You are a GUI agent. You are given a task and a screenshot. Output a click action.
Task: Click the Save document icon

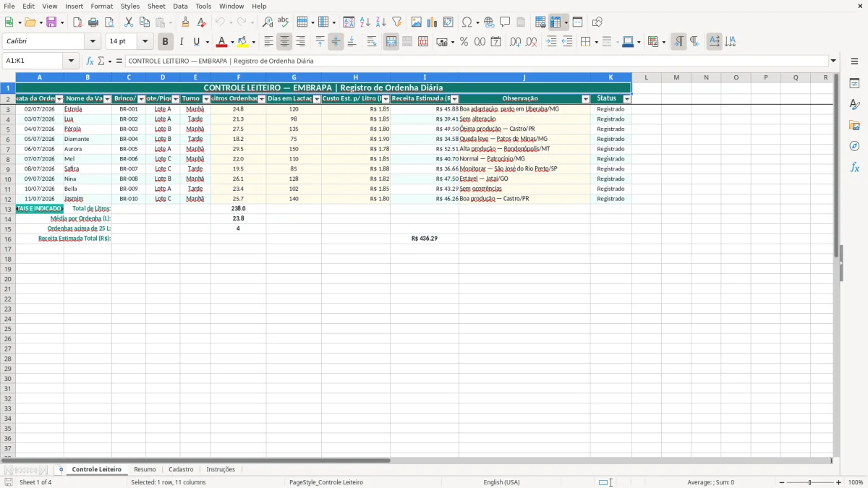[x=51, y=22]
